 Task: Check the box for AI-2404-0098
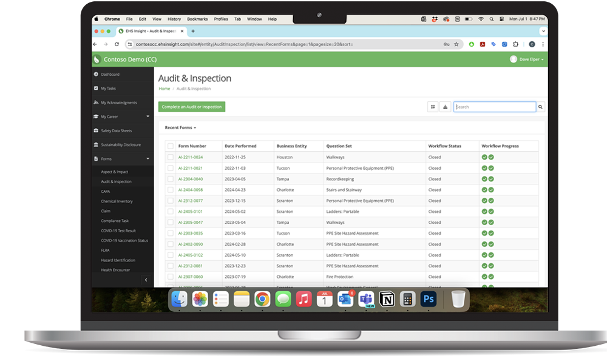pyautogui.click(x=171, y=189)
